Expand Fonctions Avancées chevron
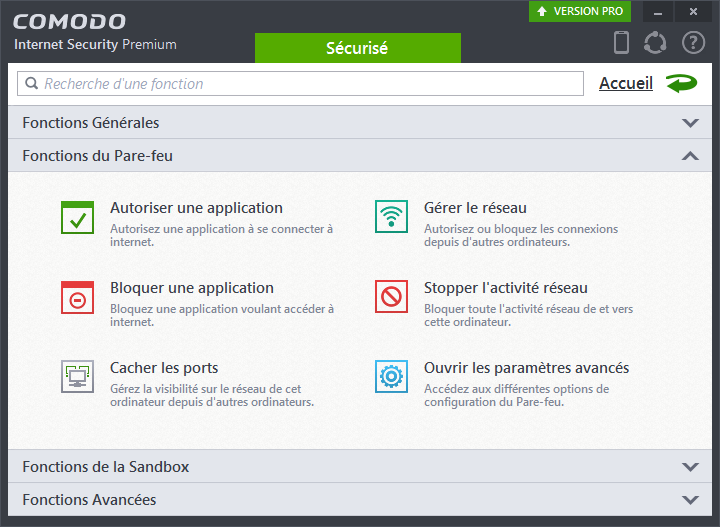Screen dimensions: 720x527 (x=690, y=500)
